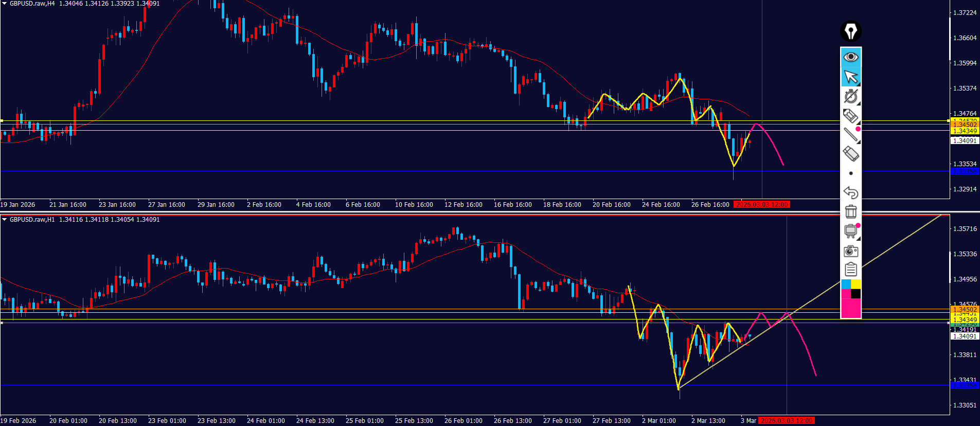The image size is (980, 426).
Task: Select the arrow cursor tool
Action: coord(851,77)
